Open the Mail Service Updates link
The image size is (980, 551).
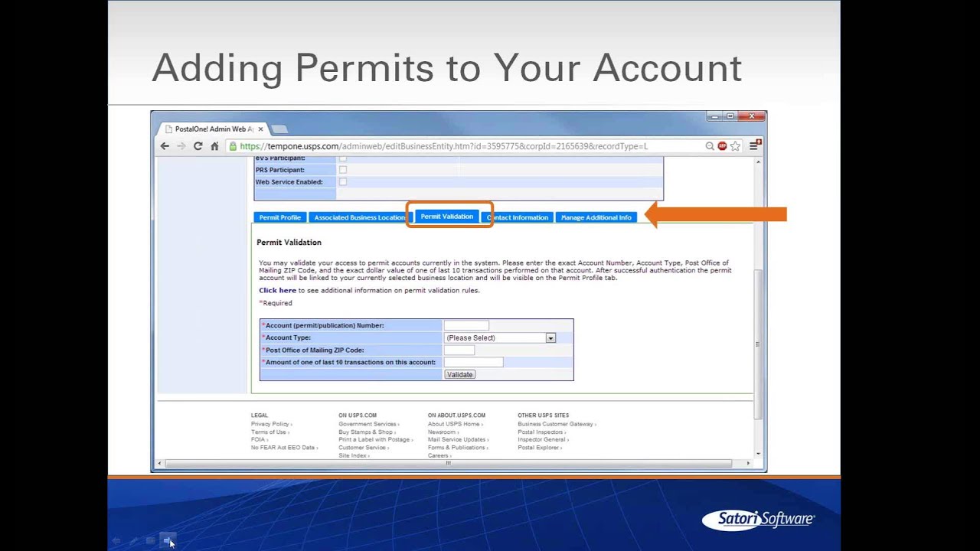(x=459, y=440)
